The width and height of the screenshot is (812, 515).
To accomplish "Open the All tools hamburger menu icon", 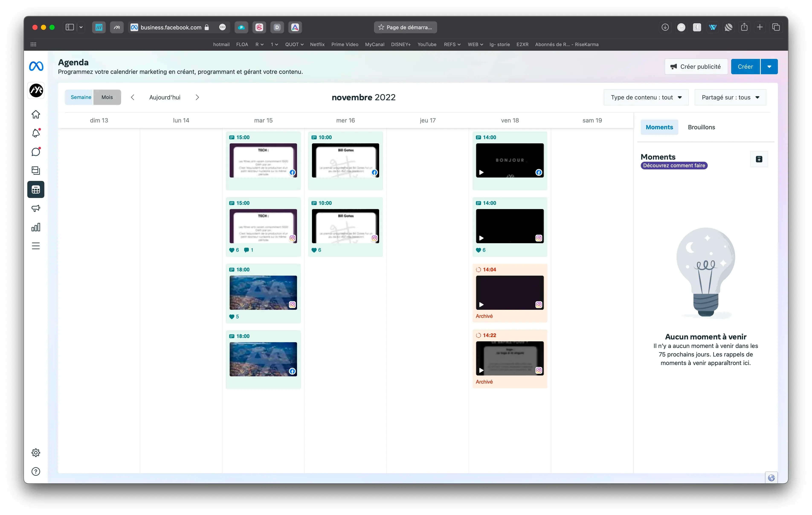I will (36, 246).
